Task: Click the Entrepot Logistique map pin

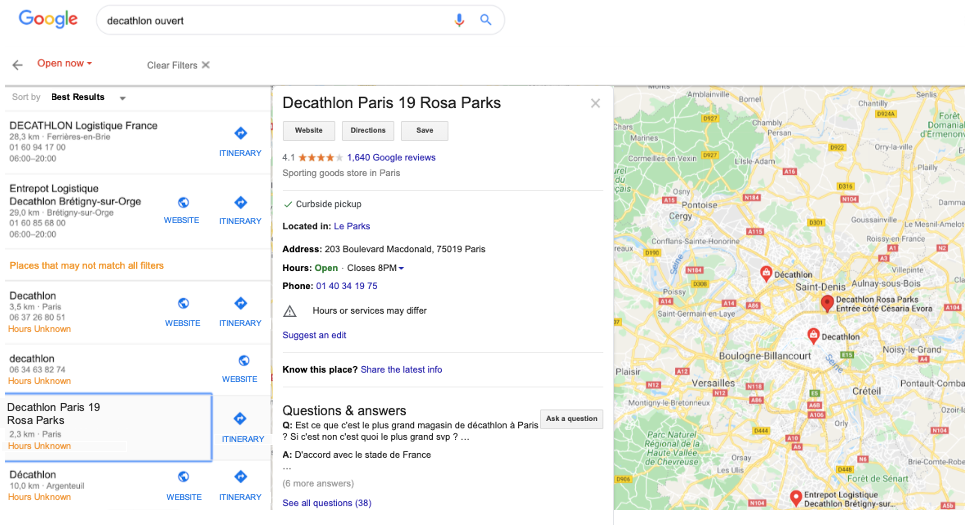Action: [795, 497]
